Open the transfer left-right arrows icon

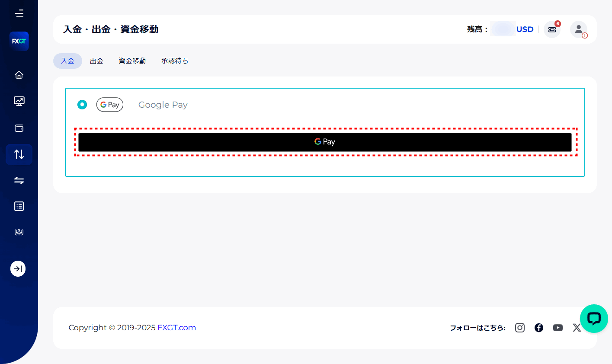point(19,180)
